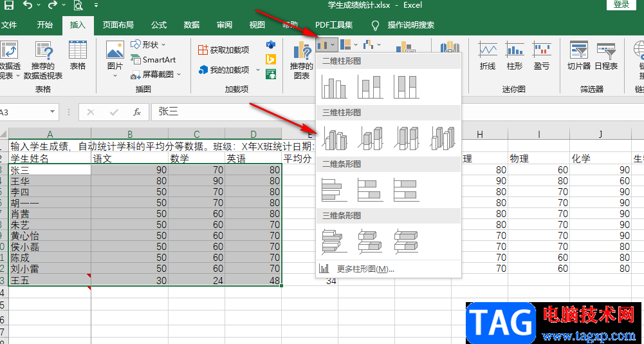Switch to the 页面布局 ribbon tab
The image size is (644, 344).
118,25
